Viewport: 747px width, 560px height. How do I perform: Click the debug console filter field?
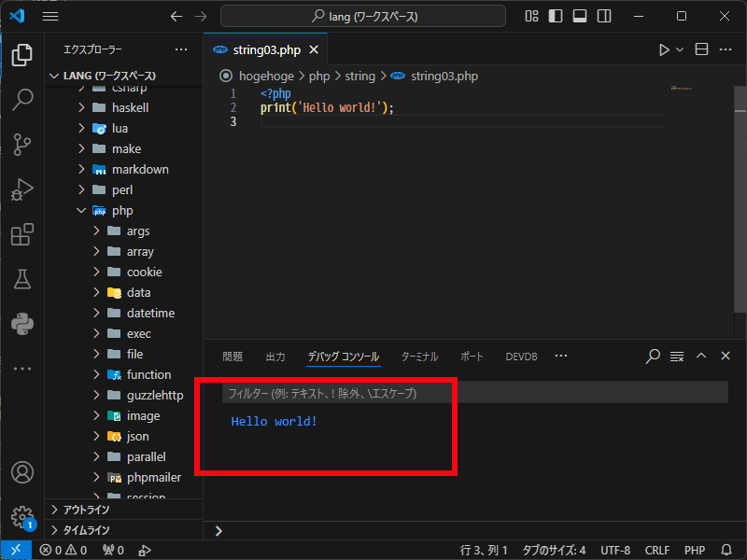click(x=474, y=393)
